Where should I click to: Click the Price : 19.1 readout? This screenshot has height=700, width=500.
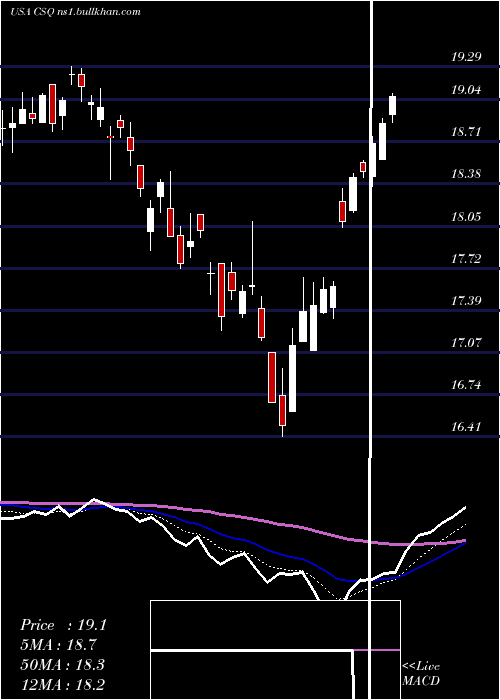tap(63, 625)
